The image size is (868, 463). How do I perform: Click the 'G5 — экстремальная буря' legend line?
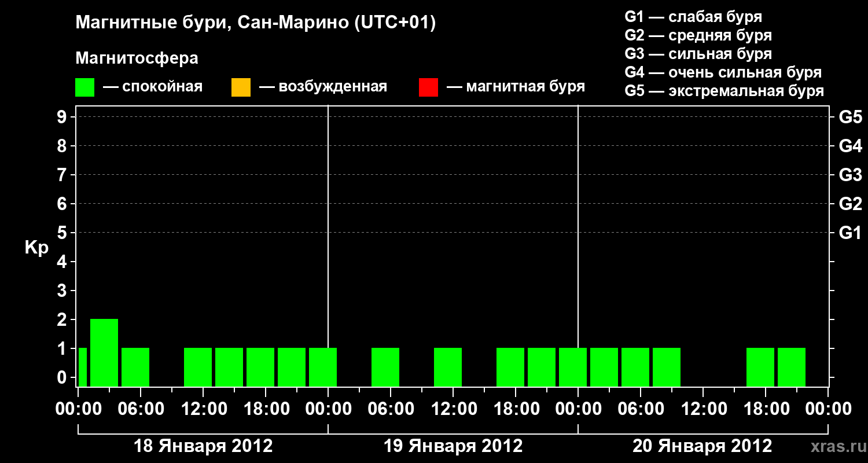coord(724,91)
